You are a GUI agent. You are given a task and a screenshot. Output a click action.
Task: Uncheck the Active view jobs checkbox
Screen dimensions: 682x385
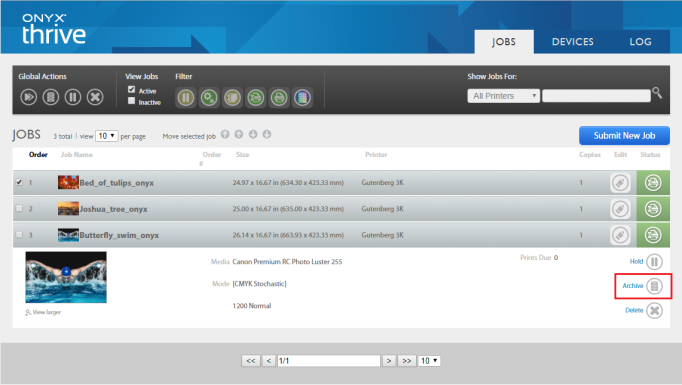click(x=131, y=90)
